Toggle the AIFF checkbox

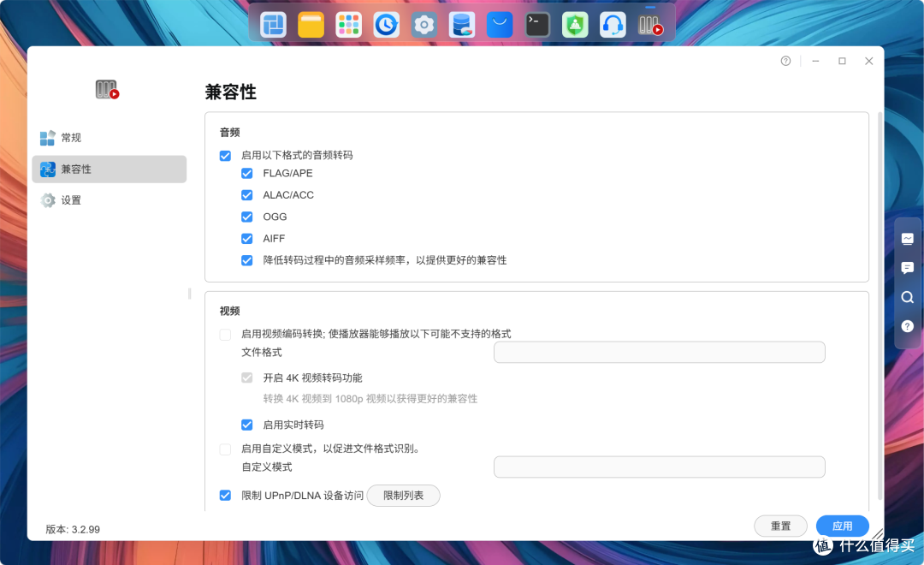point(247,239)
